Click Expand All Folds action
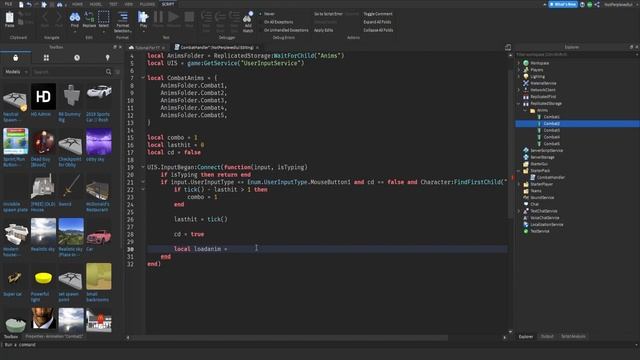The image size is (640, 360). coord(377,22)
